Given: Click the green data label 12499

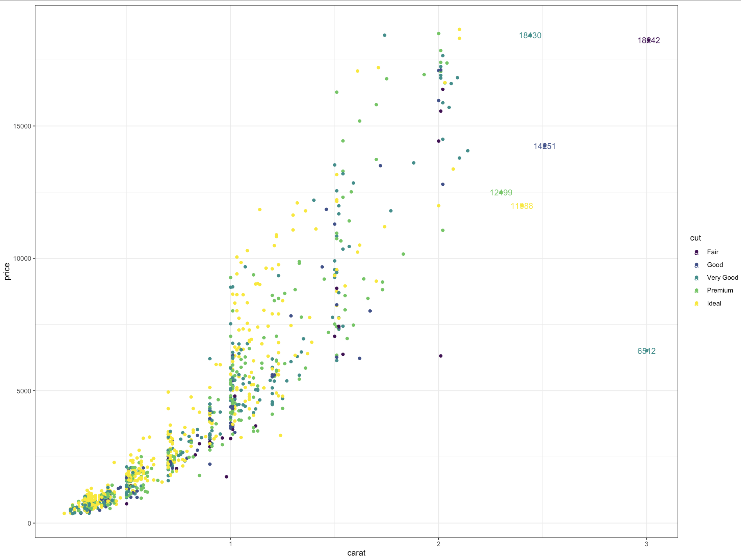Looking at the screenshot, I should 501,193.
